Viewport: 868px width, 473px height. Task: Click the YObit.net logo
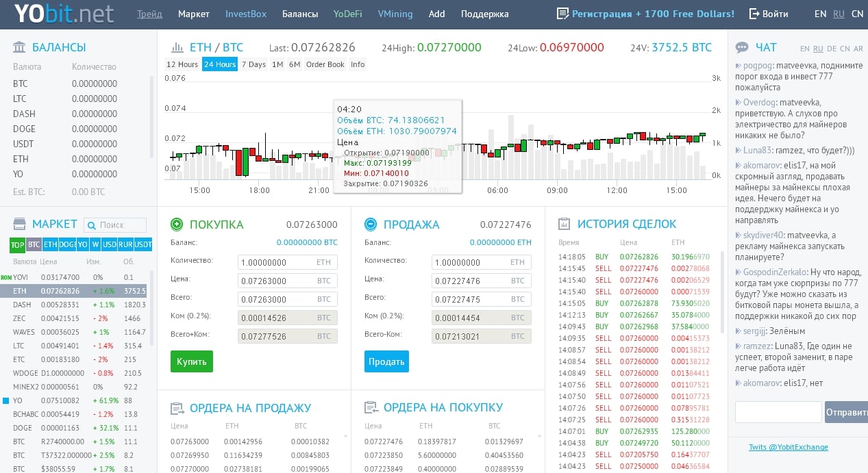tap(64, 14)
